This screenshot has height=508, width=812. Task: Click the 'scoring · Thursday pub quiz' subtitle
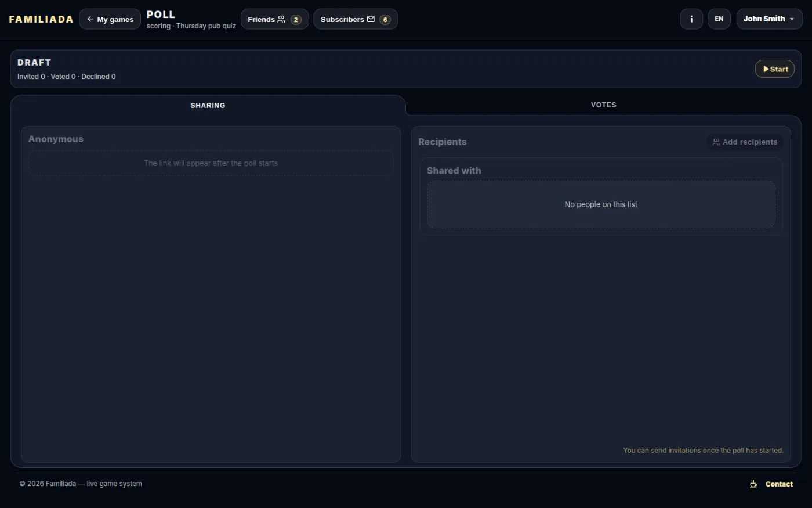tap(191, 26)
